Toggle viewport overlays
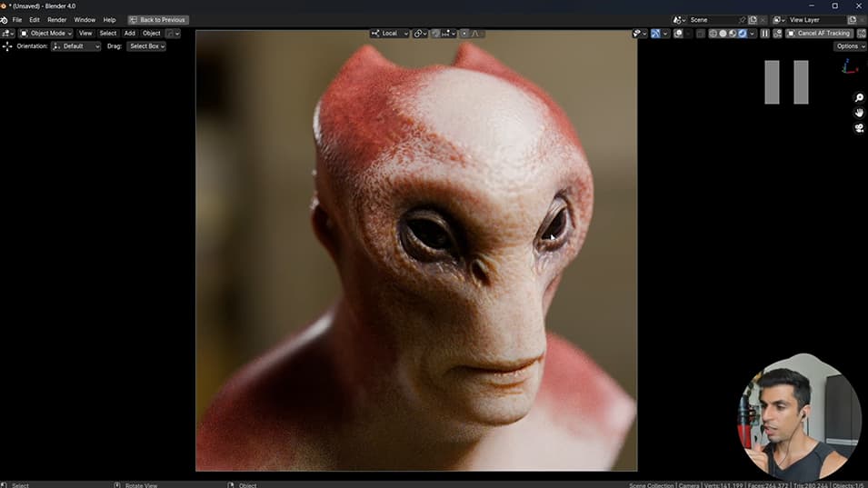 [x=678, y=34]
